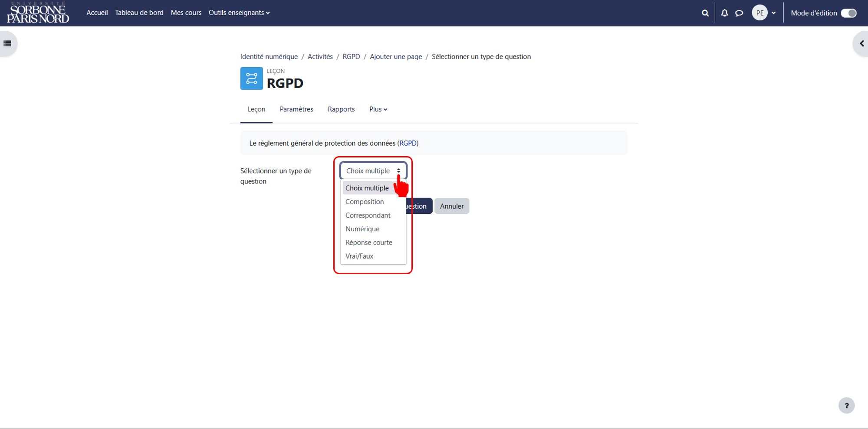Screen dimensions: 868x429
Task: Expand the right block drawer arrow
Action: click(x=861, y=43)
